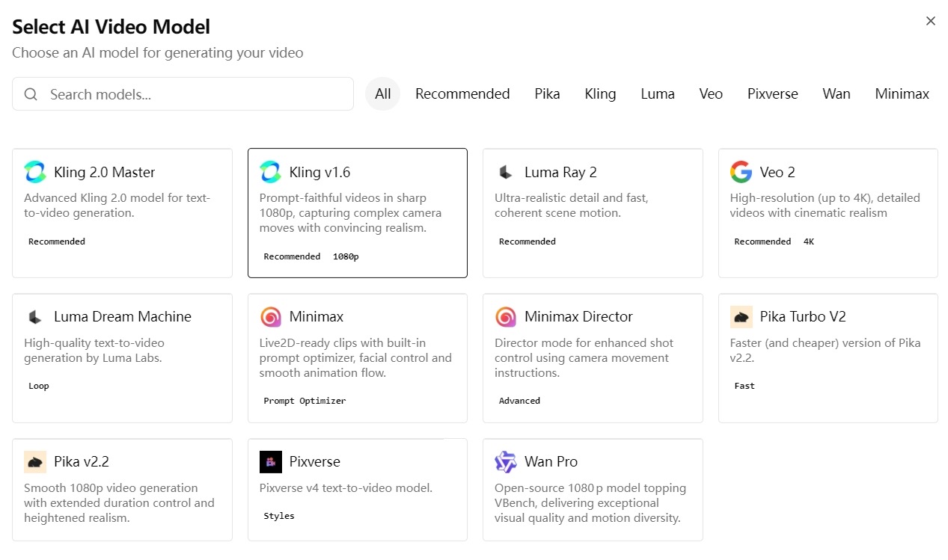The width and height of the screenshot is (948, 560).
Task: Click the "Ultra-realistic detail and fast" description
Action: 572,206
